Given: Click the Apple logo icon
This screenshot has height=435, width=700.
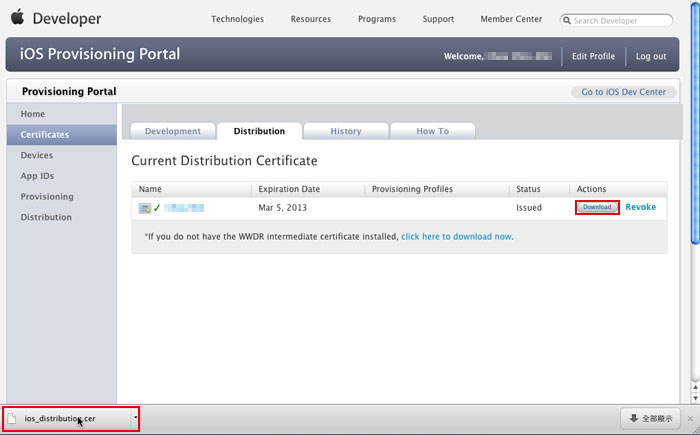Looking at the screenshot, I should pos(17,17).
